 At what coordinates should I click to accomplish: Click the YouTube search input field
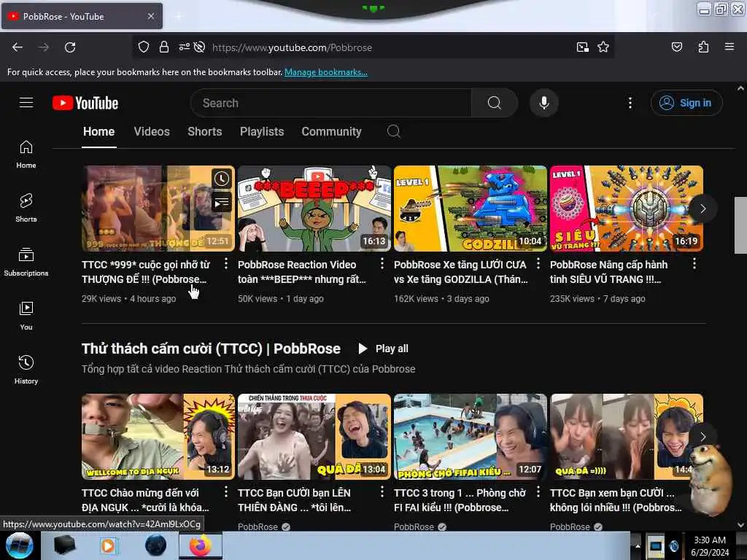point(331,103)
